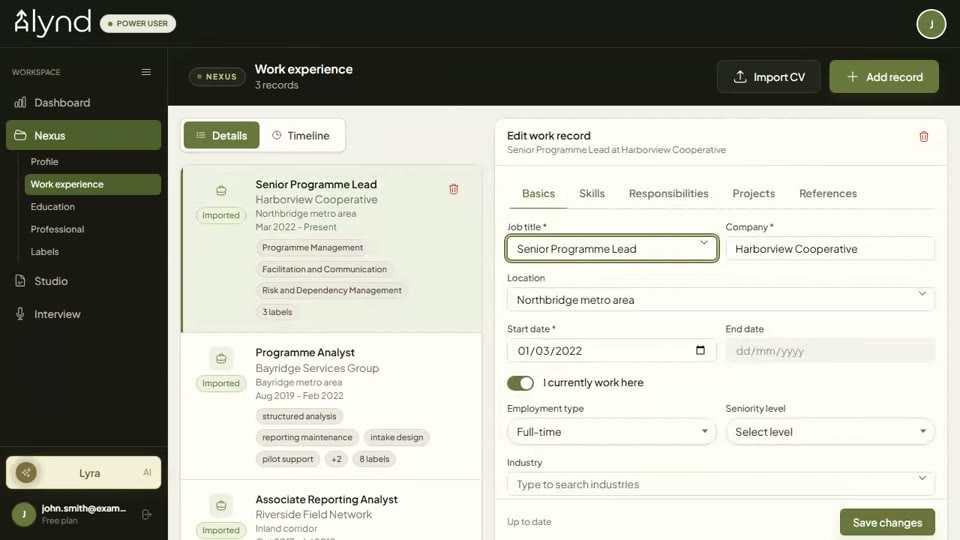Click the Lyra AI assistant avatar icon
This screenshot has height=540, width=960.
26,473
